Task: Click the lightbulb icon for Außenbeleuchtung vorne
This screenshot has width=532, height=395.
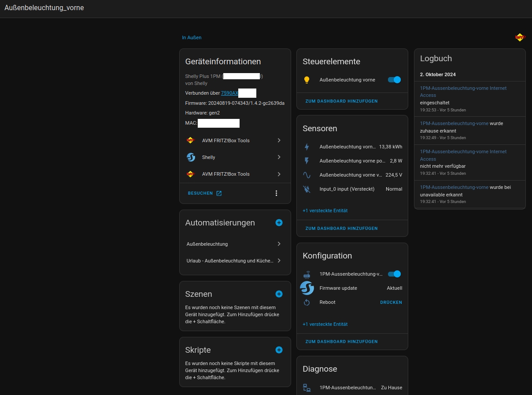Action: coord(307,80)
